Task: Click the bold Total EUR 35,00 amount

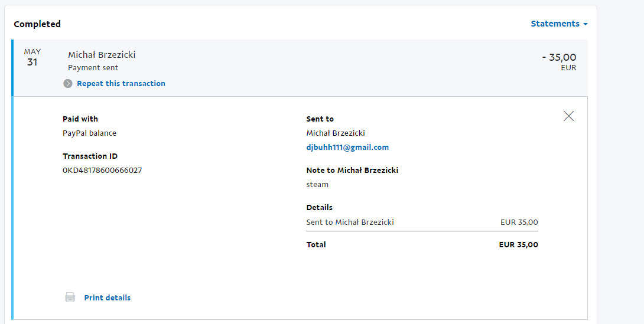Action: point(518,245)
